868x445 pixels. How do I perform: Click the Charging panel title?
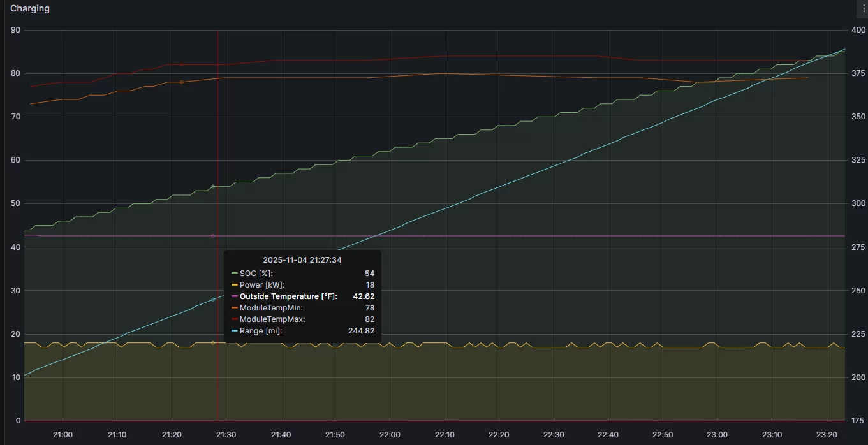pyautogui.click(x=30, y=9)
